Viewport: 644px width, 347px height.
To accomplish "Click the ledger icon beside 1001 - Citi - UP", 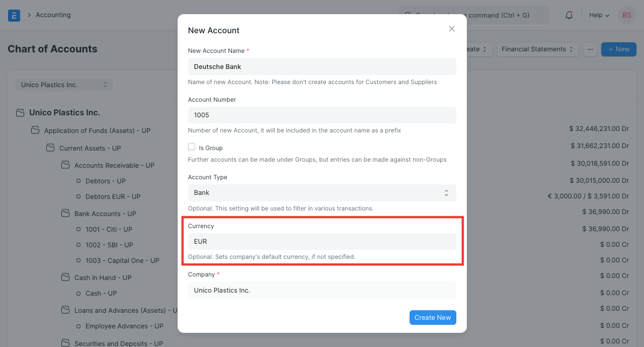I will click(79, 229).
